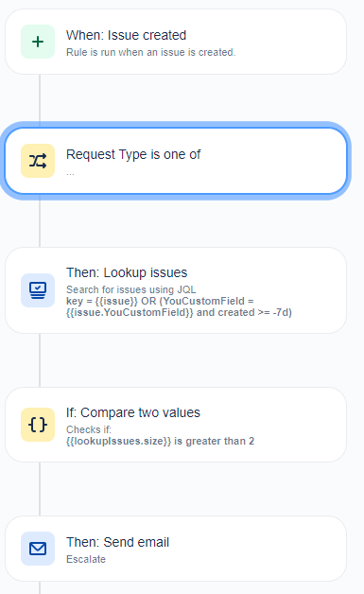This screenshot has width=364, height=594.
Task: Select the curly braces compare icon
Action: (x=38, y=425)
